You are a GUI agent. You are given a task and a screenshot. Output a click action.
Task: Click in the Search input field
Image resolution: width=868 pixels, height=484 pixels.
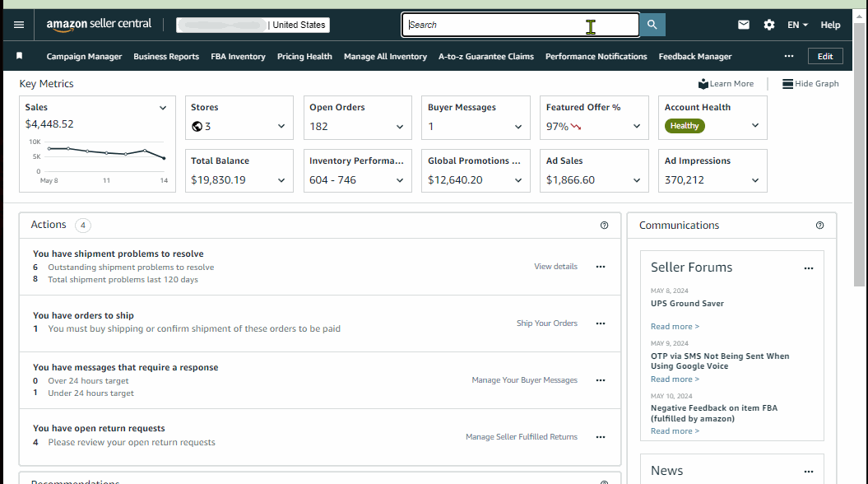(520, 25)
